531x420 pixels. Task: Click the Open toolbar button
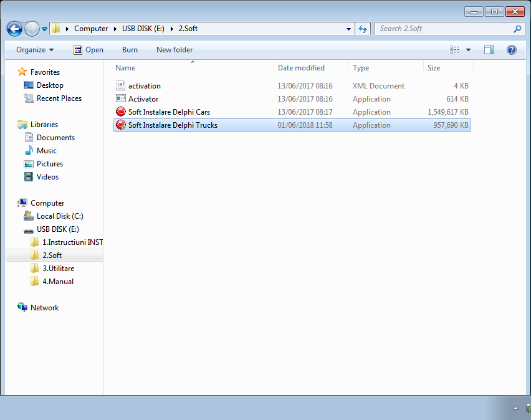pyautogui.click(x=88, y=50)
